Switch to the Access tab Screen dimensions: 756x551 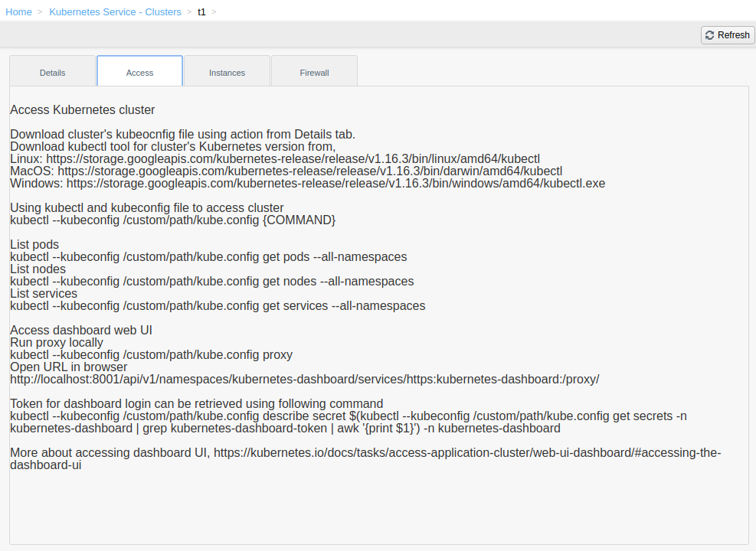tap(139, 72)
